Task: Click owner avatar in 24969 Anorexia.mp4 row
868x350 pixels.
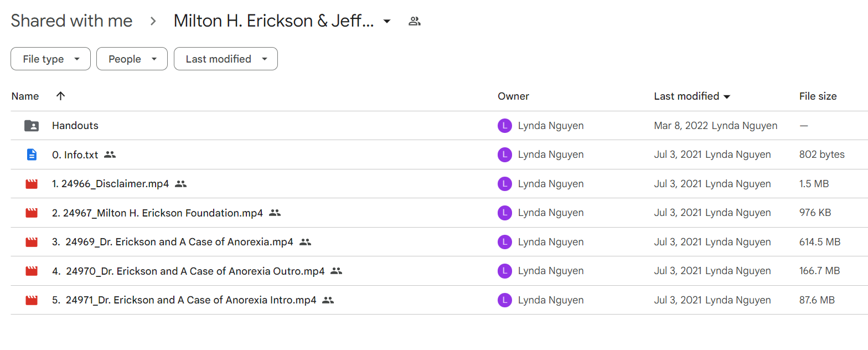Action: pos(504,242)
